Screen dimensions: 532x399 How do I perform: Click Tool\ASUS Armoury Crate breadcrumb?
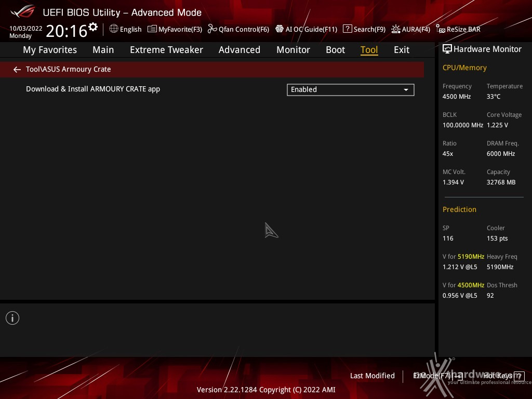68,69
